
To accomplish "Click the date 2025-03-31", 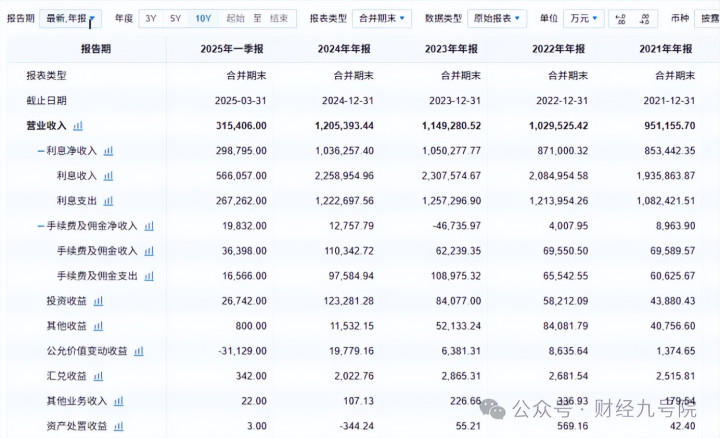I will pyautogui.click(x=241, y=101).
